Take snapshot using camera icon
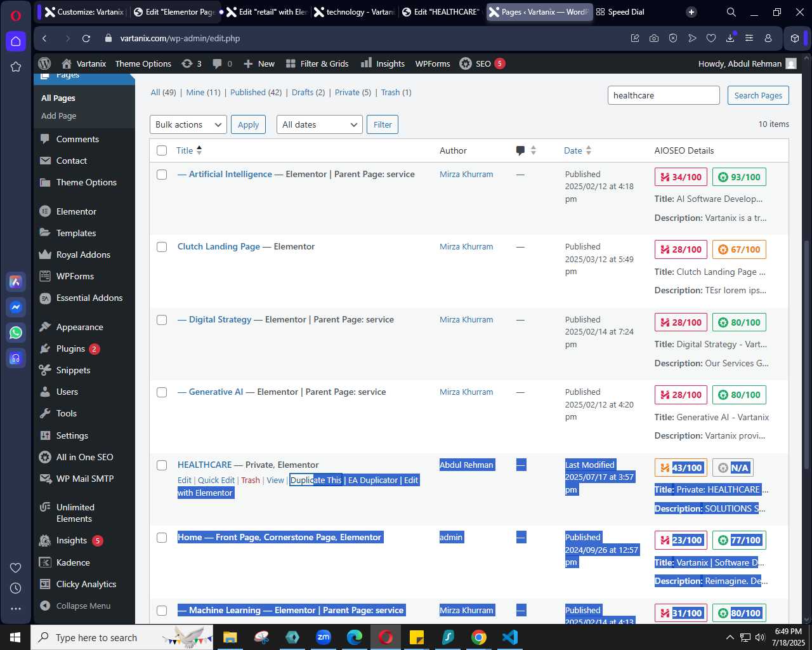The height and width of the screenshot is (650, 812). (x=654, y=38)
